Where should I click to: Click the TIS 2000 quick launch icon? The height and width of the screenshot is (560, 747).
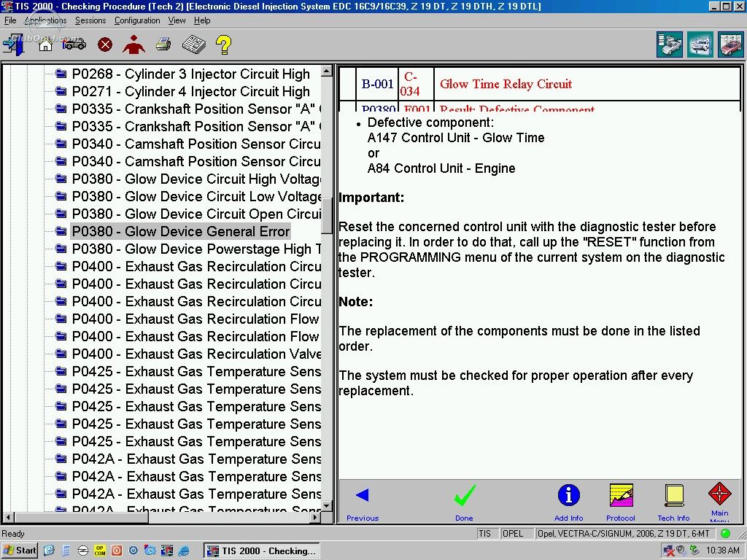tap(167, 551)
